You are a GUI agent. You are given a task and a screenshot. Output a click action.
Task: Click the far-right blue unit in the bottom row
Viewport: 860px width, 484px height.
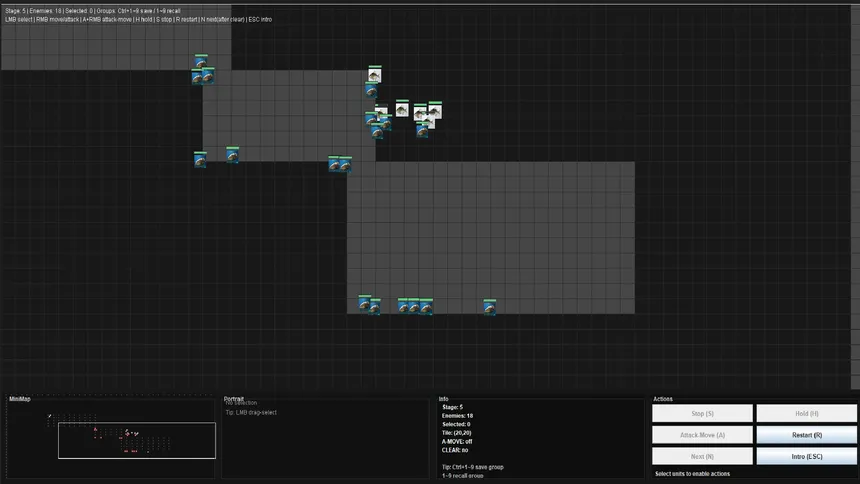[x=490, y=306]
